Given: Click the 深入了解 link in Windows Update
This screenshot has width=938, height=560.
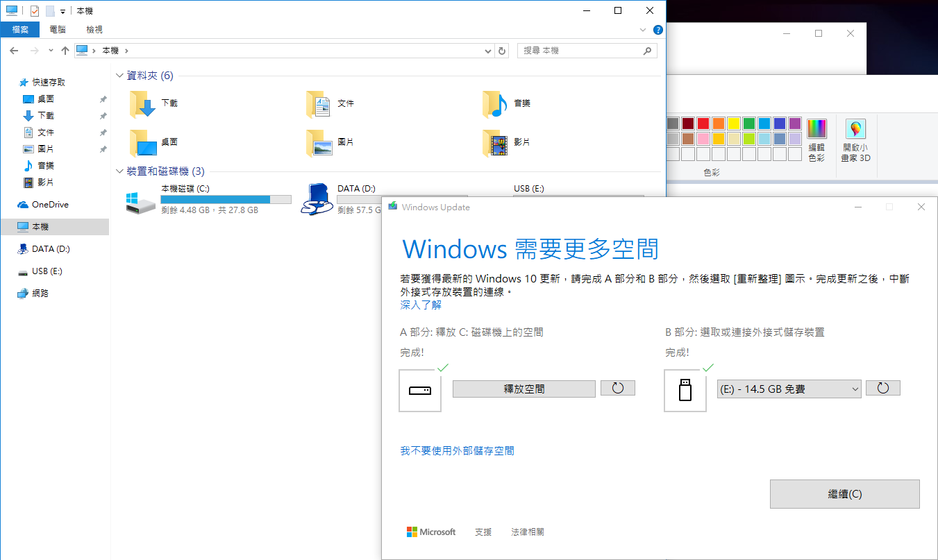Looking at the screenshot, I should point(421,305).
